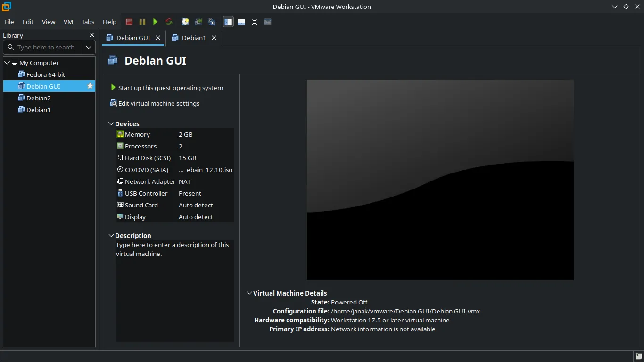The image size is (644, 362).
Task: Toggle favorite star on Debian GUI
Action: [90, 86]
